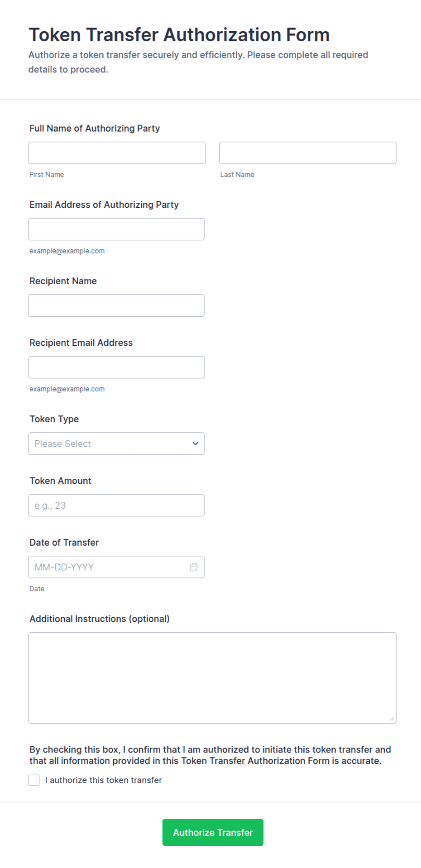The height and width of the screenshot is (868, 421).
Task: Select the Recipient Name text box
Action: coord(116,305)
